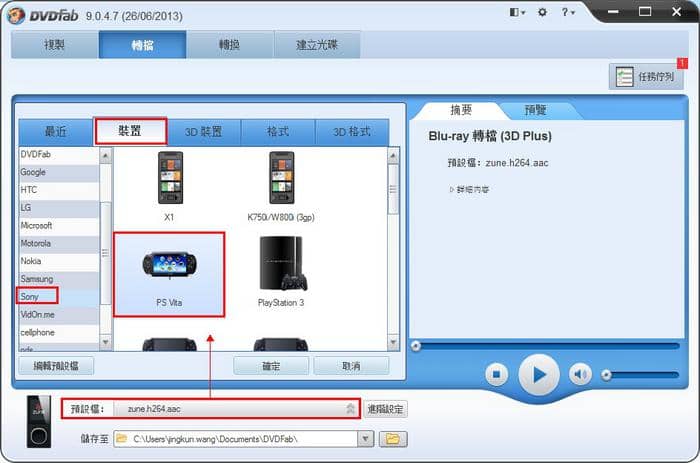Choose Sony in the brand list
This screenshot has width=700, height=463.
59,297
